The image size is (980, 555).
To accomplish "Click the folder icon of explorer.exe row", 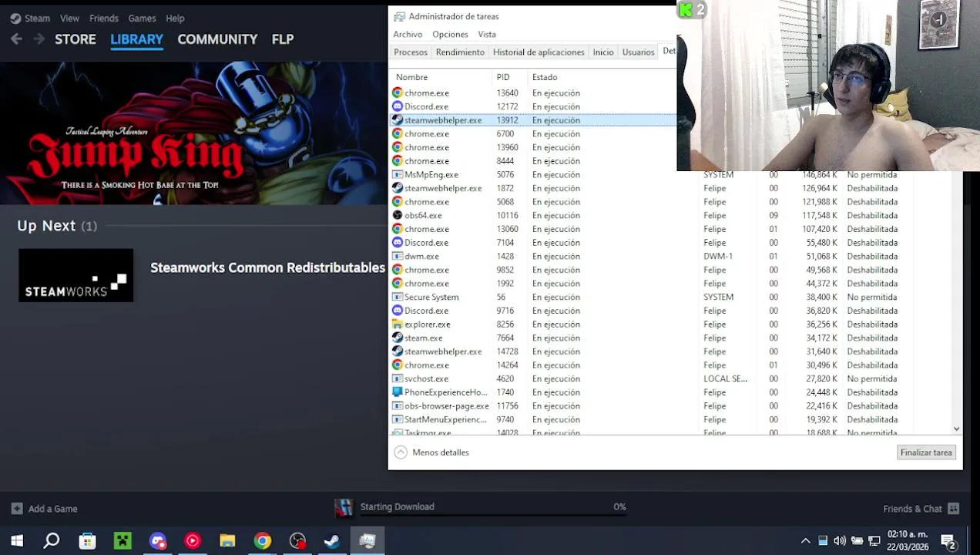I will [398, 324].
